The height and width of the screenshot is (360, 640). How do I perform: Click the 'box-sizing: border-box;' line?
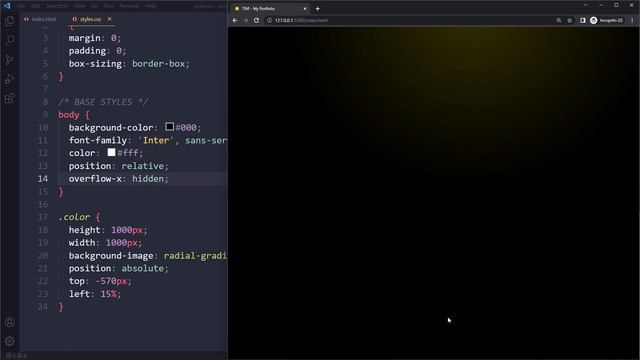coord(129,64)
